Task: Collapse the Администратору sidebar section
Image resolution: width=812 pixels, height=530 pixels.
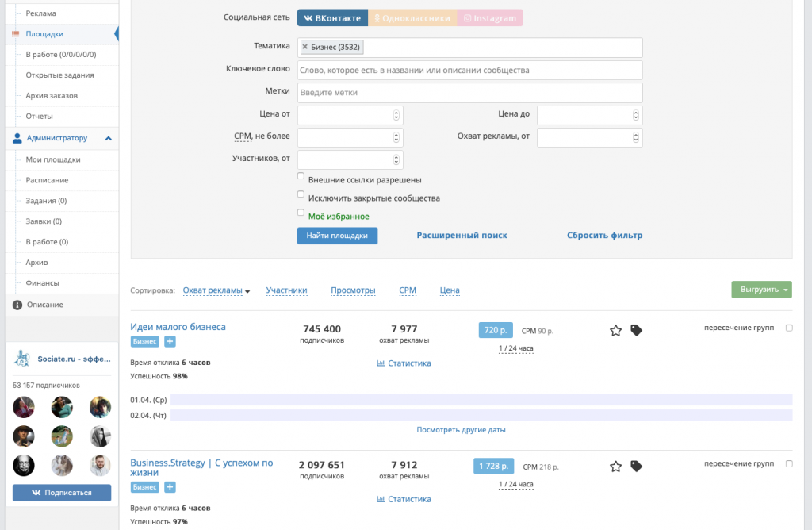Action: pos(109,138)
